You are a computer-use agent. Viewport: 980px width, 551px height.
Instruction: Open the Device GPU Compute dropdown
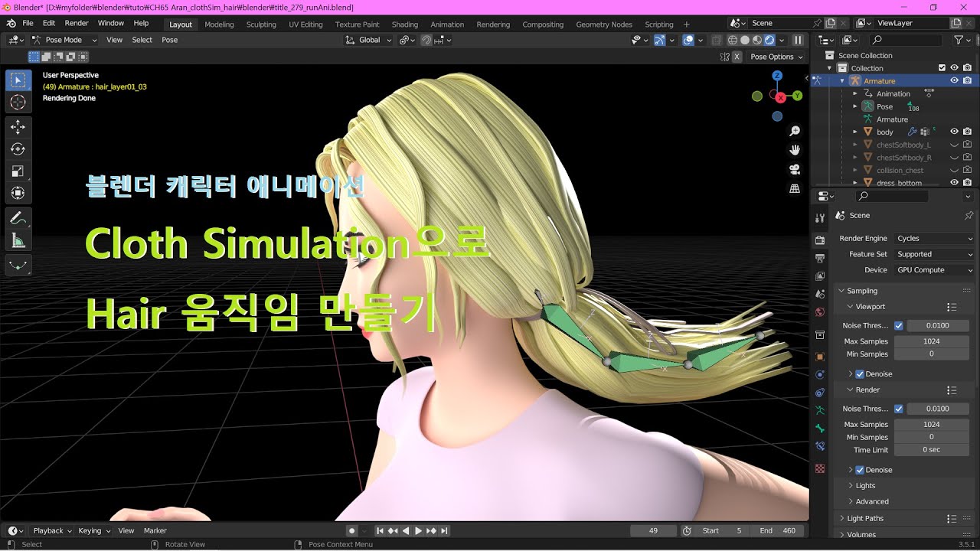click(934, 270)
